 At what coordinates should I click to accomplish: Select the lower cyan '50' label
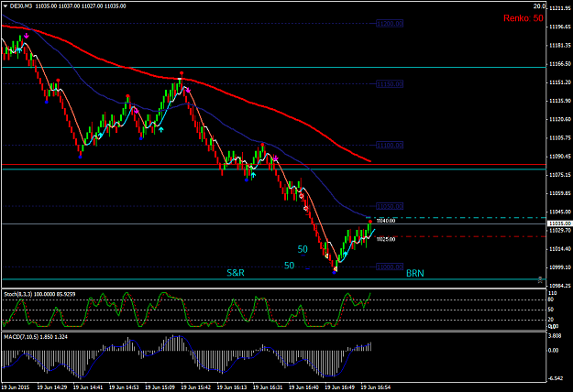[x=290, y=266]
